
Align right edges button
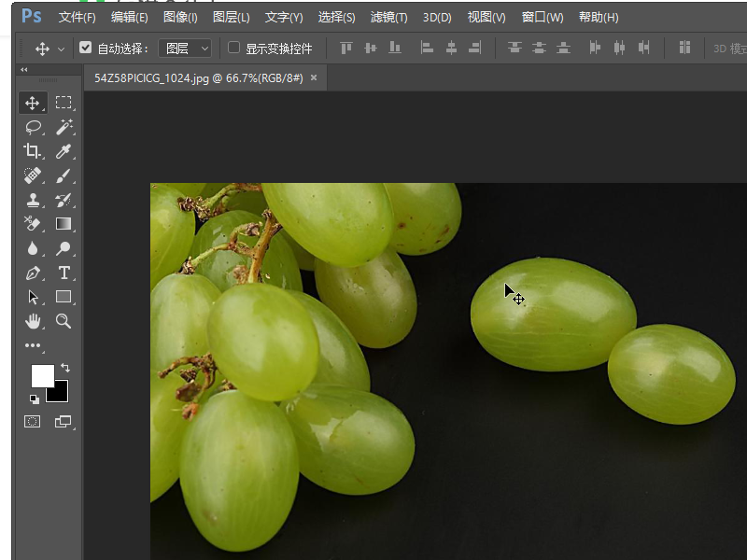coord(475,48)
